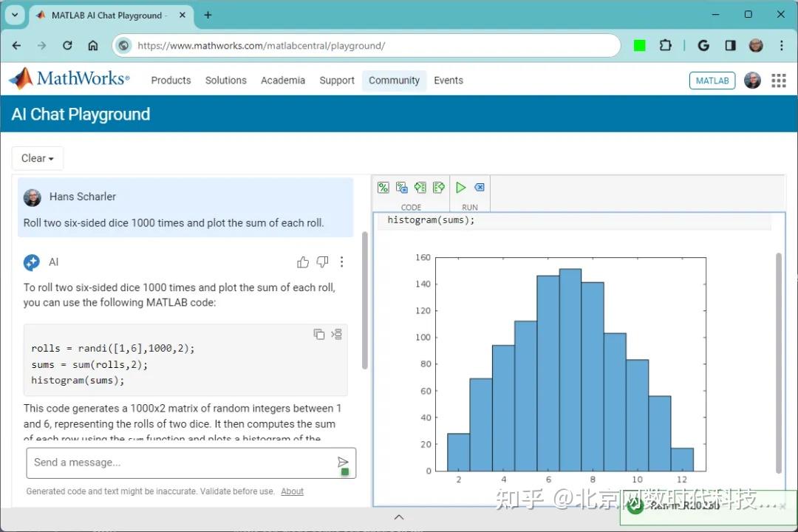Click the browser extensions puzzle icon
The image size is (798, 532).
point(666,45)
